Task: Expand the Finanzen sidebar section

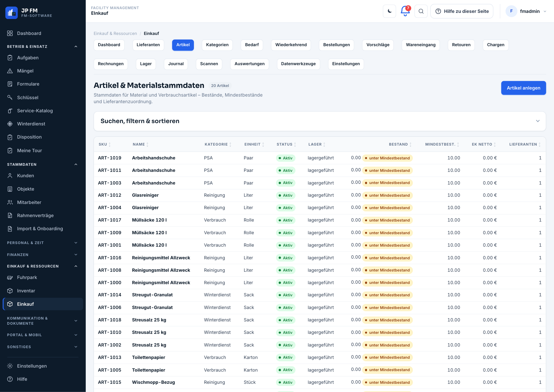Action: tap(76, 254)
